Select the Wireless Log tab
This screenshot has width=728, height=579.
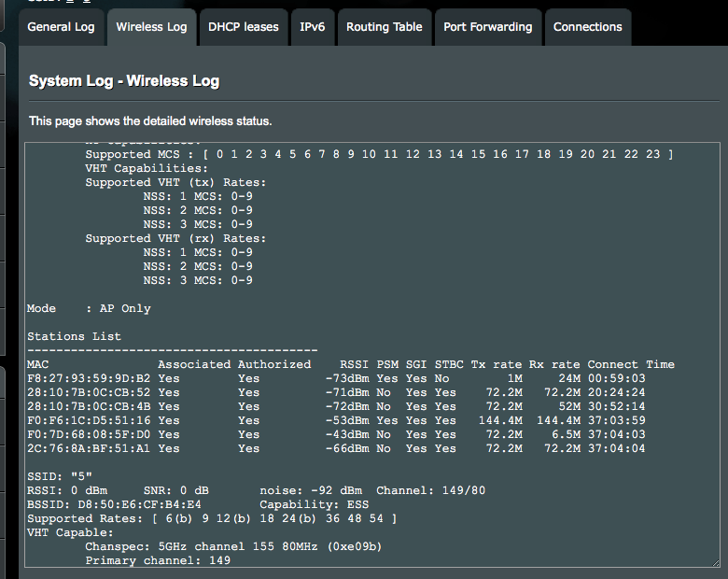tap(151, 27)
